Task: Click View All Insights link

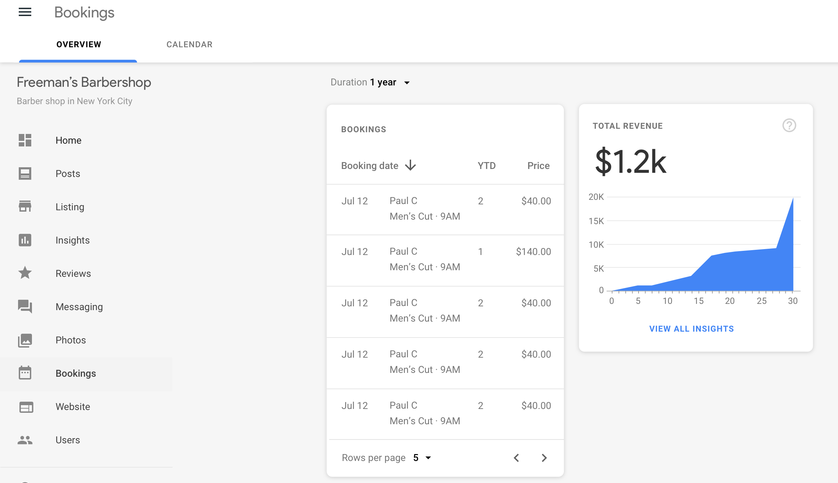Action: click(691, 329)
